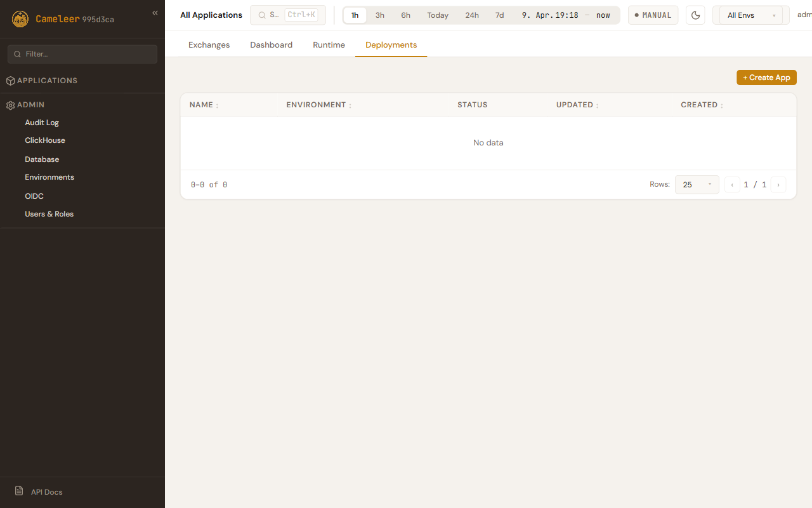Image resolution: width=812 pixels, height=508 pixels.
Task: Switch to the Runtime tab
Action: click(329, 45)
